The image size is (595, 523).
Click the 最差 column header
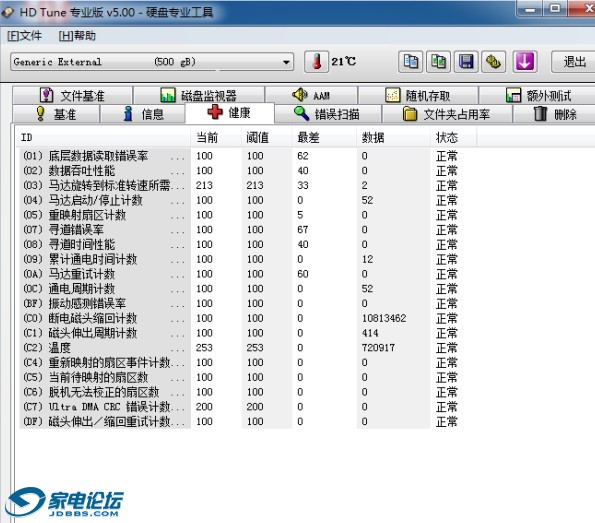point(324,137)
